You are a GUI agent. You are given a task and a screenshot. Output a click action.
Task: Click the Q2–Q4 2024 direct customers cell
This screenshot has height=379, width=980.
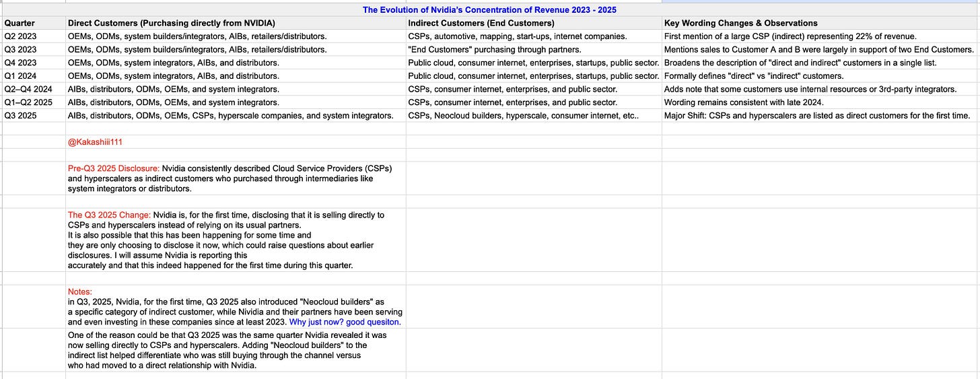pyautogui.click(x=236, y=89)
